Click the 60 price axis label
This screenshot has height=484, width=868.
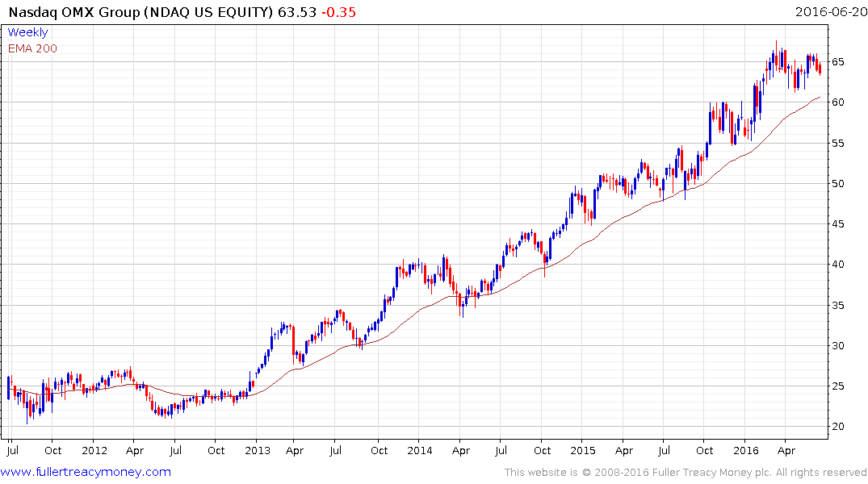pyautogui.click(x=837, y=102)
